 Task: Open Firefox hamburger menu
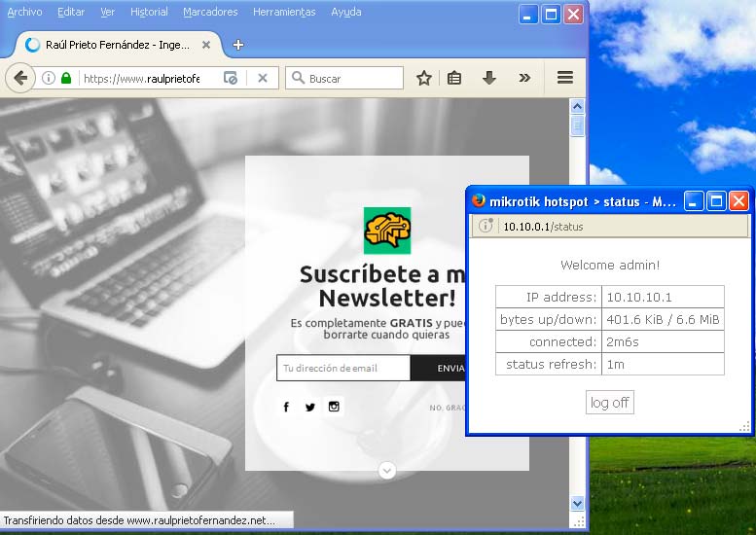pos(564,78)
